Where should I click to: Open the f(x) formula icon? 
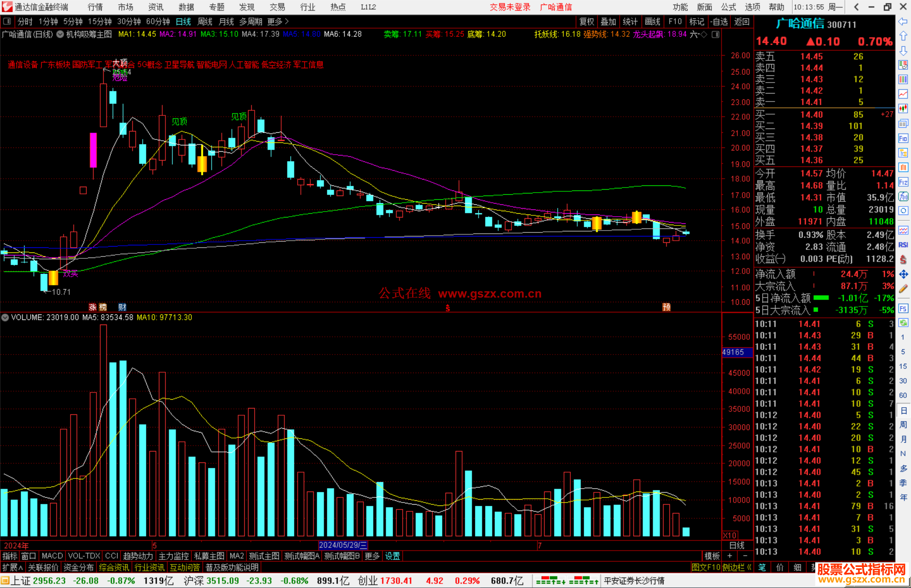(x=903, y=197)
